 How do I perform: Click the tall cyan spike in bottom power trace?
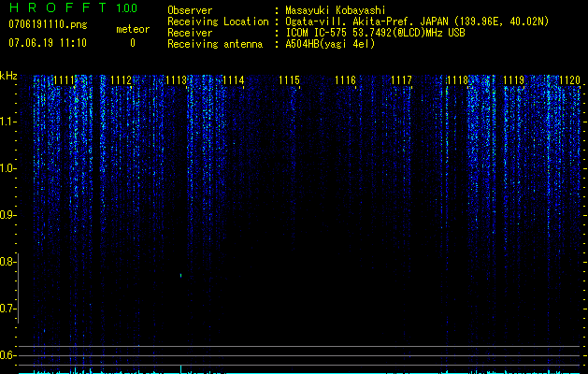180,368
